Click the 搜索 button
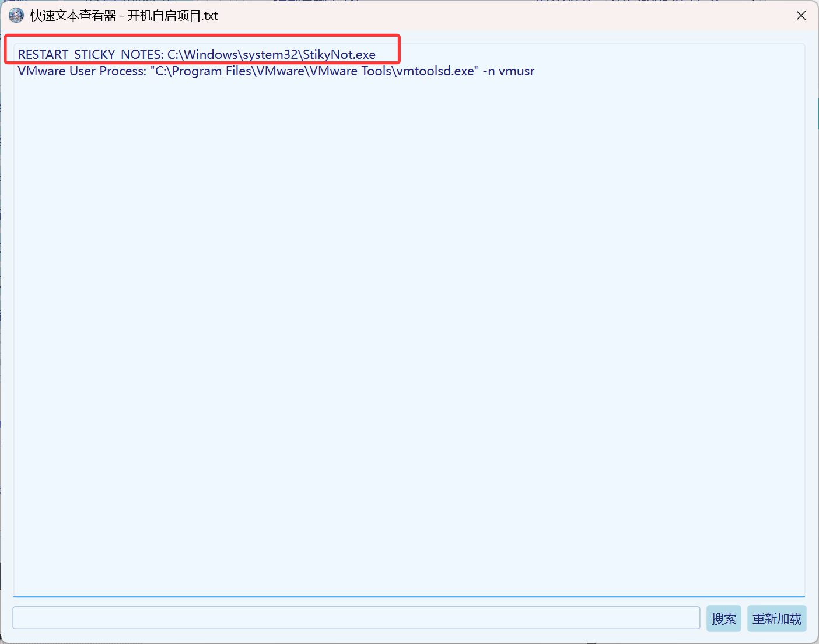 coord(723,618)
